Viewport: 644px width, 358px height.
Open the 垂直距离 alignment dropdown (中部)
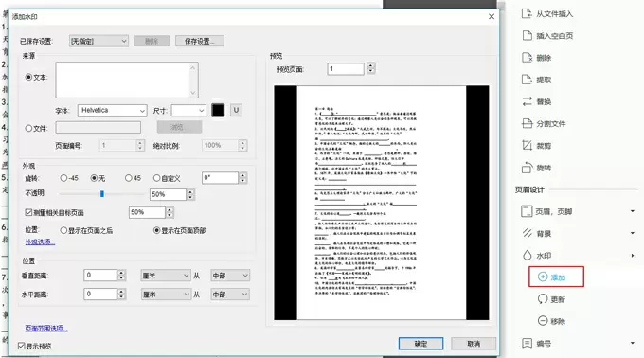(230, 276)
